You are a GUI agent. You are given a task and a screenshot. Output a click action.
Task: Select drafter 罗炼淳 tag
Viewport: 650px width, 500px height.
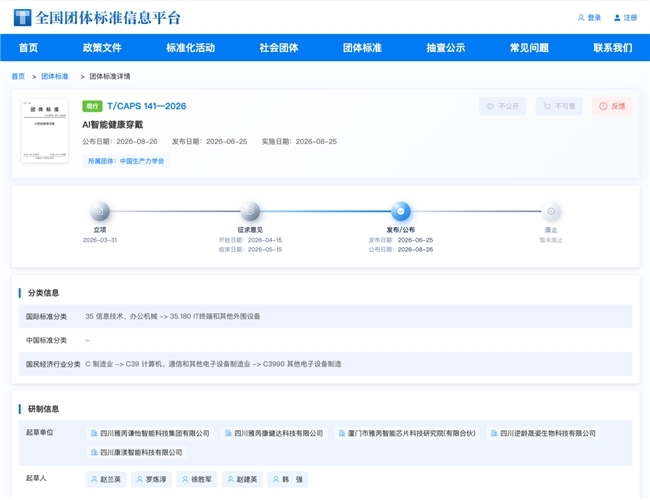pos(151,479)
